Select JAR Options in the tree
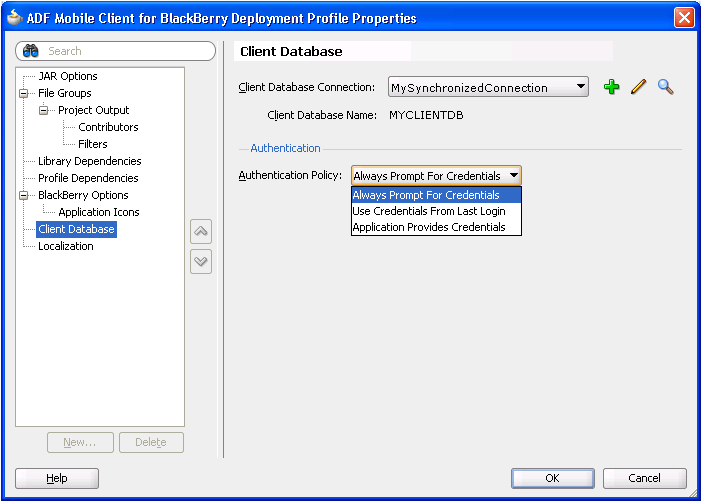This screenshot has height=501, width=701. (x=68, y=76)
